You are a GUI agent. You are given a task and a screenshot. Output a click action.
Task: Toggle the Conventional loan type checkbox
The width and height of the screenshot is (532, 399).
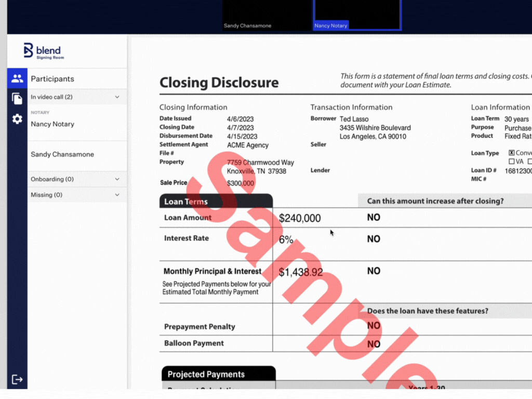pyautogui.click(x=512, y=153)
